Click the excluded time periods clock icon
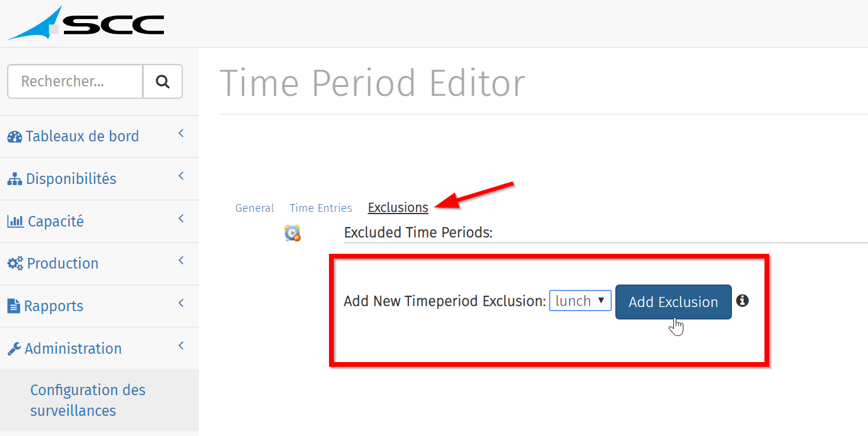Image resolution: width=868 pixels, height=436 pixels. (292, 233)
